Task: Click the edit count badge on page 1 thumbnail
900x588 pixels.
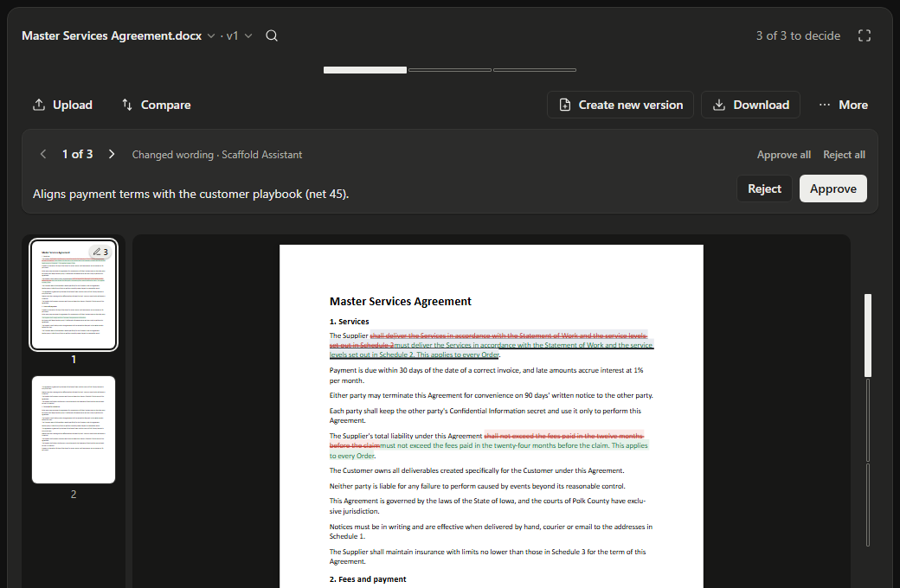Action: (101, 252)
